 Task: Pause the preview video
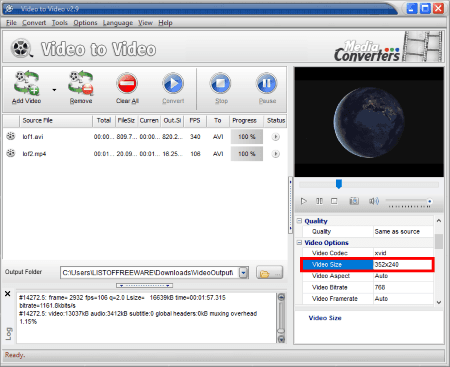tap(319, 201)
